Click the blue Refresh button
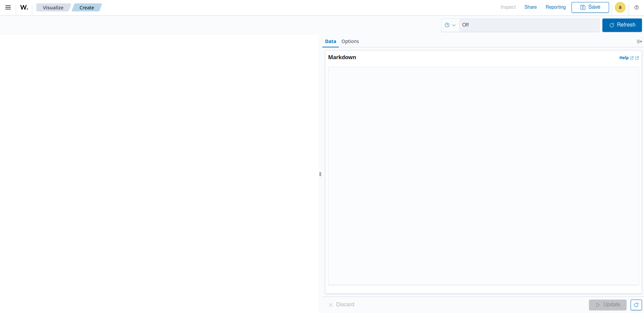 pos(622,25)
